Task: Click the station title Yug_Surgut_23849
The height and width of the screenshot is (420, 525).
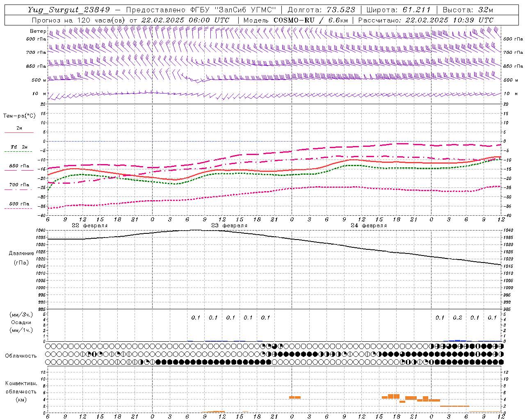Action: (68, 10)
